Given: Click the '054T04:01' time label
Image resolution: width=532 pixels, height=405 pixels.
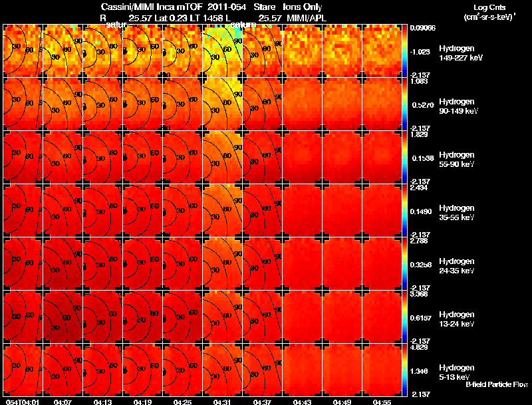Looking at the screenshot, I should (23, 402).
